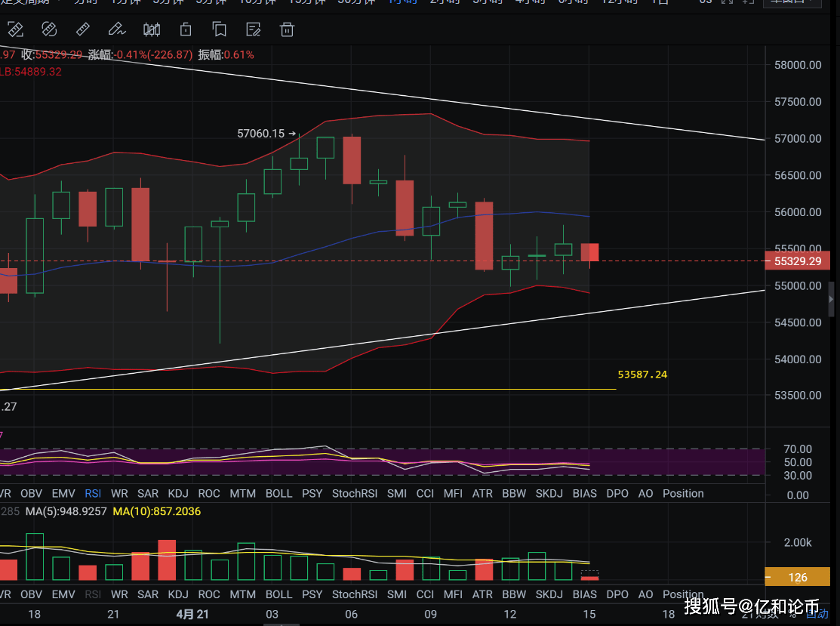The width and height of the screenshot is (840, 626).
Task: Select the active RSI indicator tab
Action: click(x=93, y=493)
